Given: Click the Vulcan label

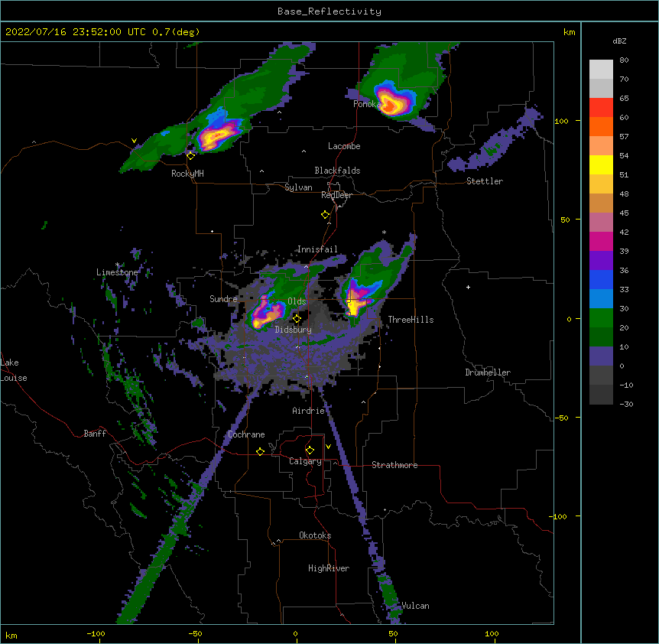Looking at the screenshot, I should click(415, 607).
